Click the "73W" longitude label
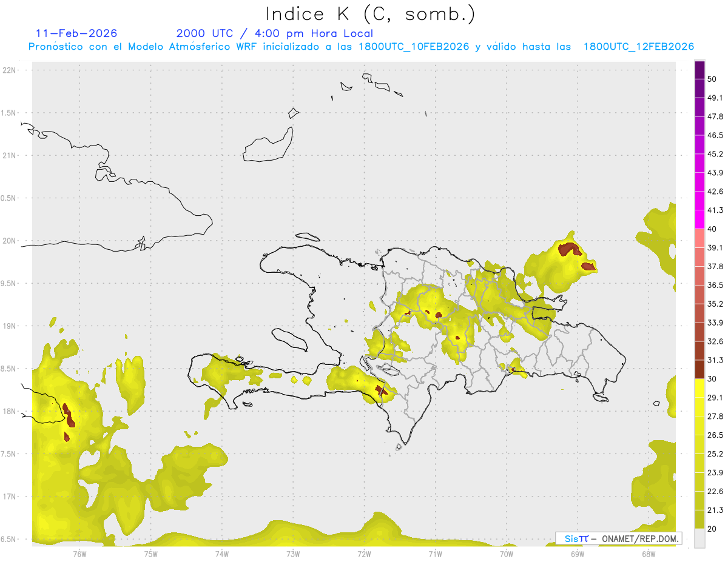728x562 pixels. (293, 554)
